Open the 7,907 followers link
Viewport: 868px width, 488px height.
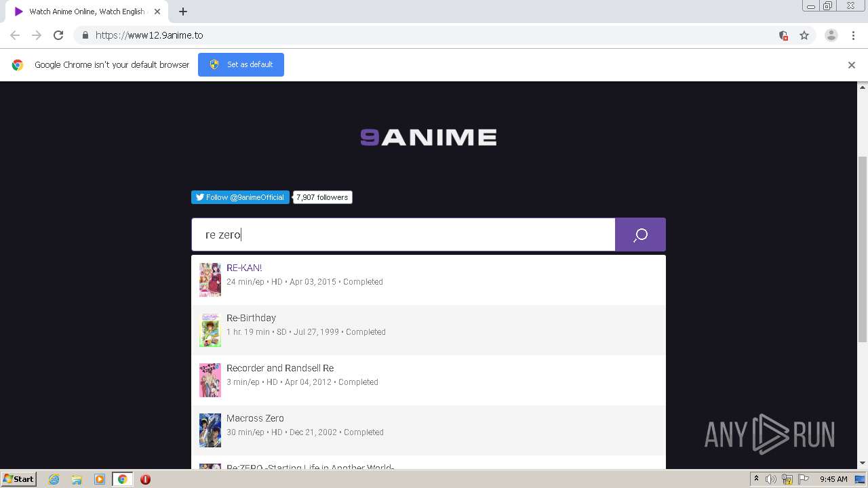pyautogui.click(x=322, y=197)
